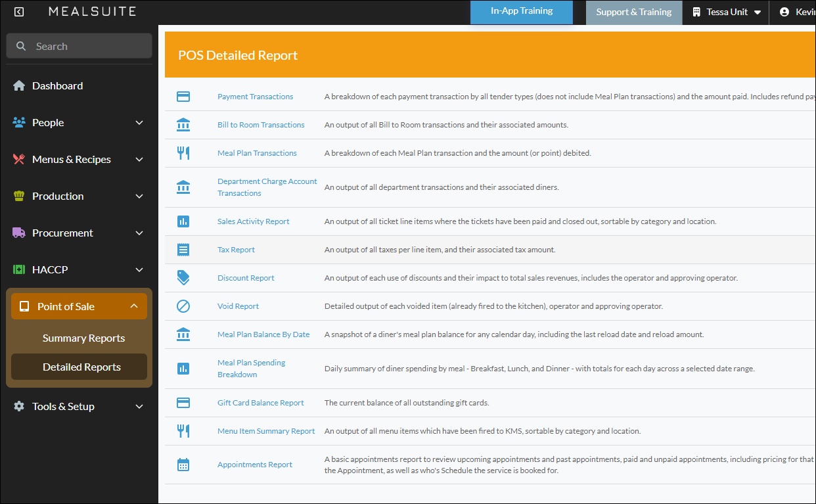Click the Meal Plan Transactions fork-knife icon
Image resolution: width=816 pixels, height=504 pixels.
[183, 153]
